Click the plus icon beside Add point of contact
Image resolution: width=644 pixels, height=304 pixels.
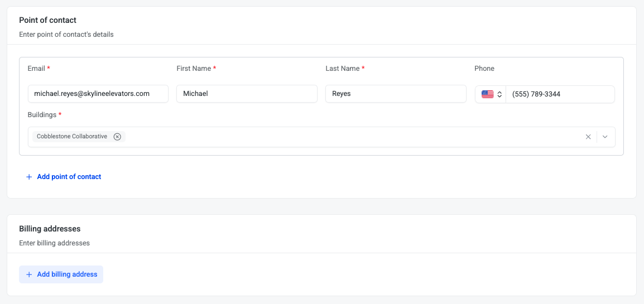tap(29, 177)
